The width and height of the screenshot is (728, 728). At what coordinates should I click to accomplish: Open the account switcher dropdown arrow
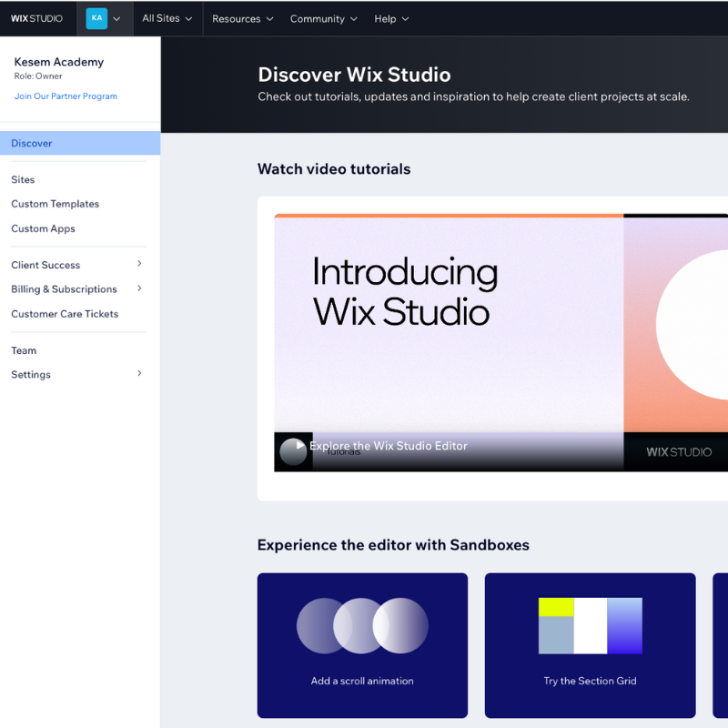pyautogui.click(x=116, y=19)
